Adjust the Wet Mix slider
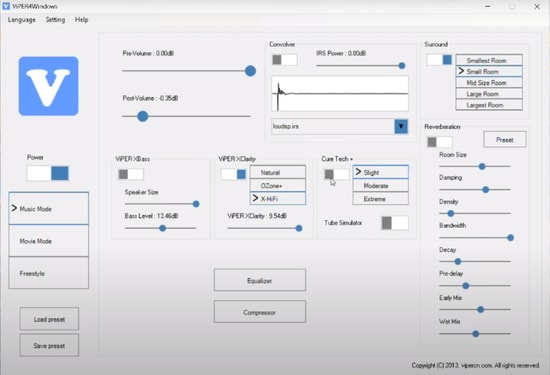Viewport: 550px width, 375px height. point(476,334)
